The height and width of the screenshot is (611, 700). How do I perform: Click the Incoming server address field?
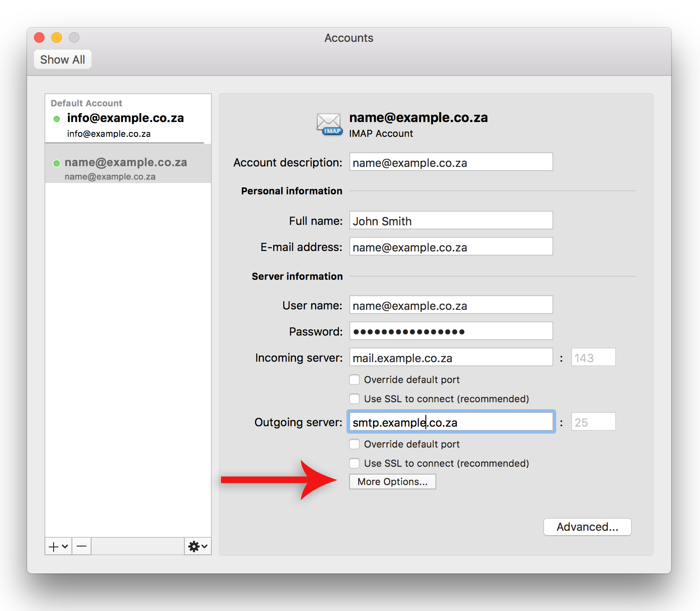(451, 357)
